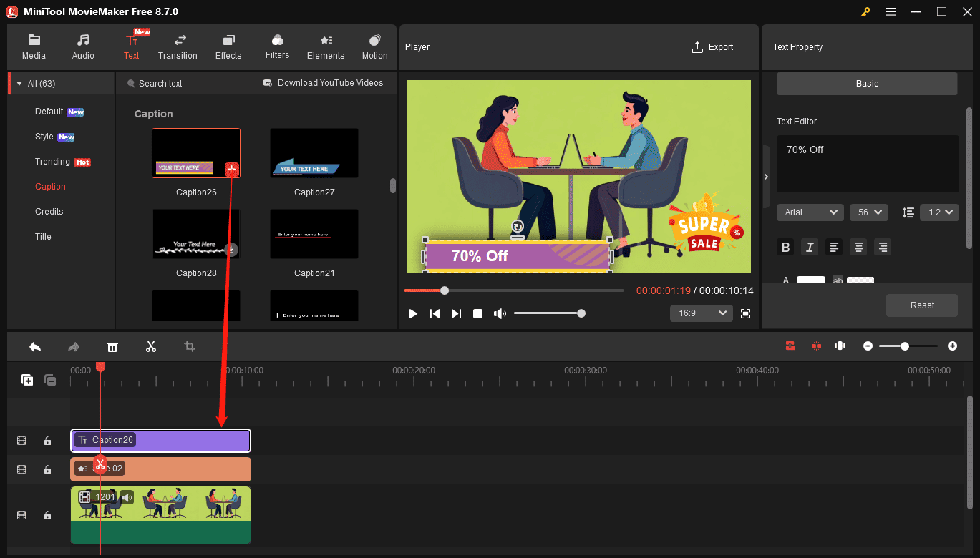Select the Credits text category
Viewport: 980px width, 558px height.
49,212
